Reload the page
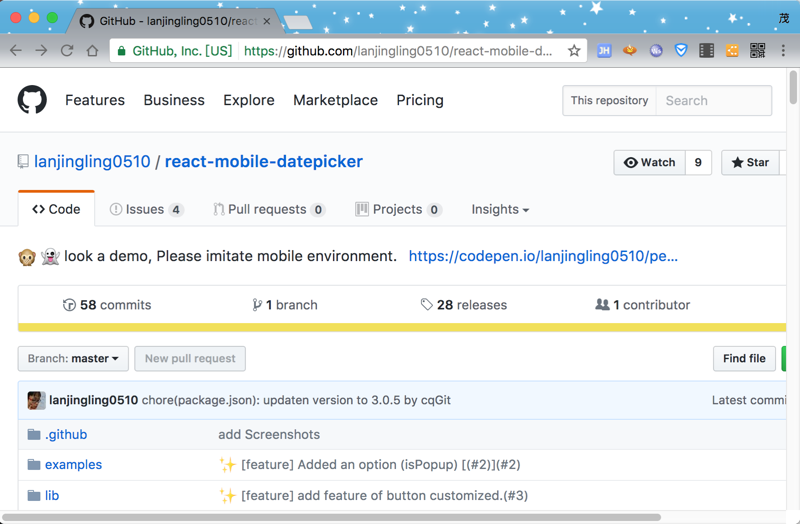This screenshot has height=524, width=800. tap(67, 51)
